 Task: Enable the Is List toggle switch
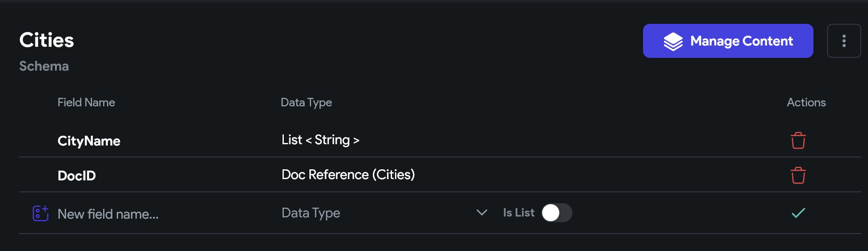pyautogui.click(x=556, y=213)
